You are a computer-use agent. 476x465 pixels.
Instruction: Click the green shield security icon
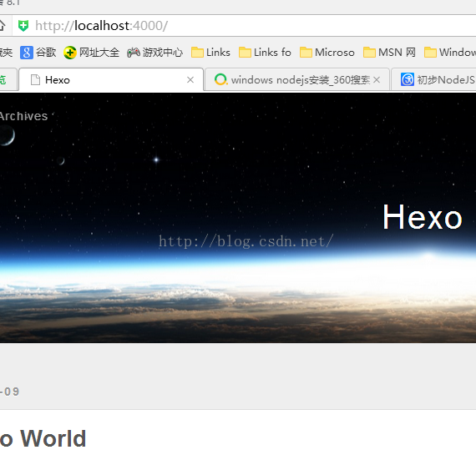[23, 26]
